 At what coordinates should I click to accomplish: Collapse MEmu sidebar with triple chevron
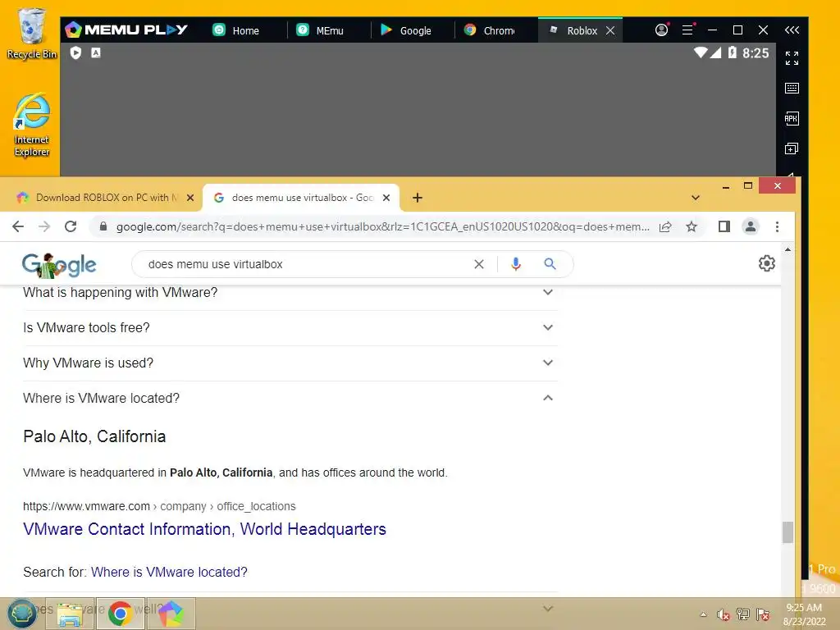792,30
